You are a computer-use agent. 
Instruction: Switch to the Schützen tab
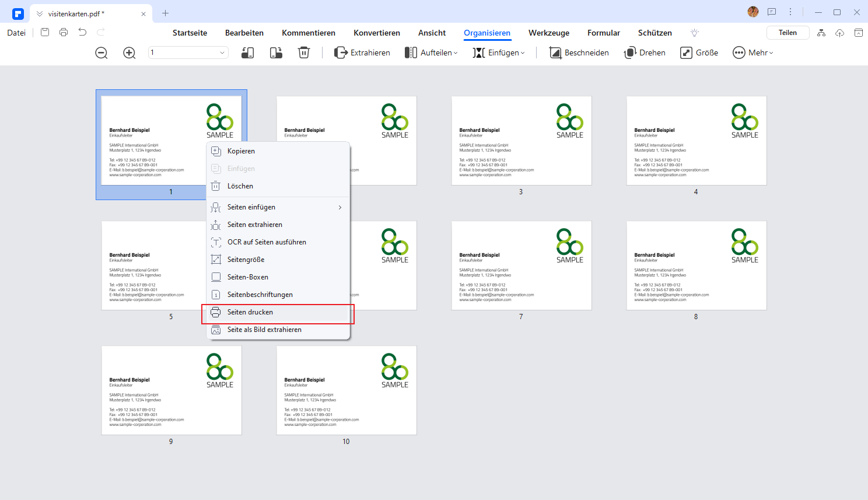click(655, 33)
